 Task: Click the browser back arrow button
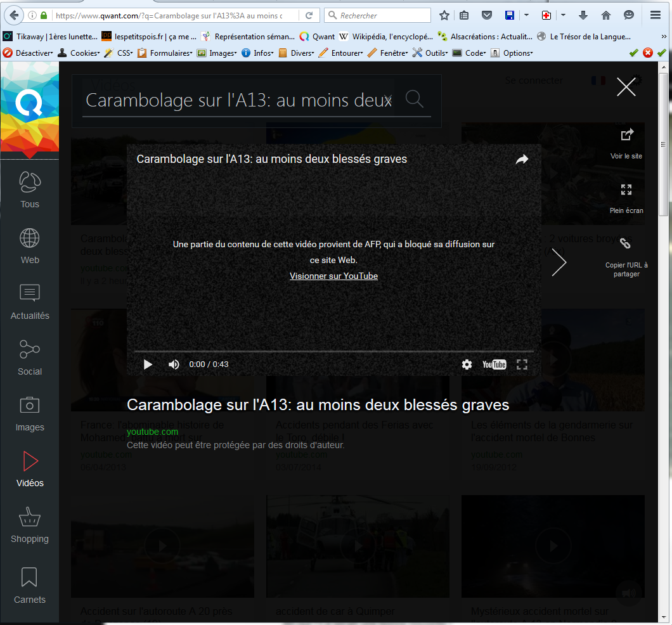tap(14, 15)
